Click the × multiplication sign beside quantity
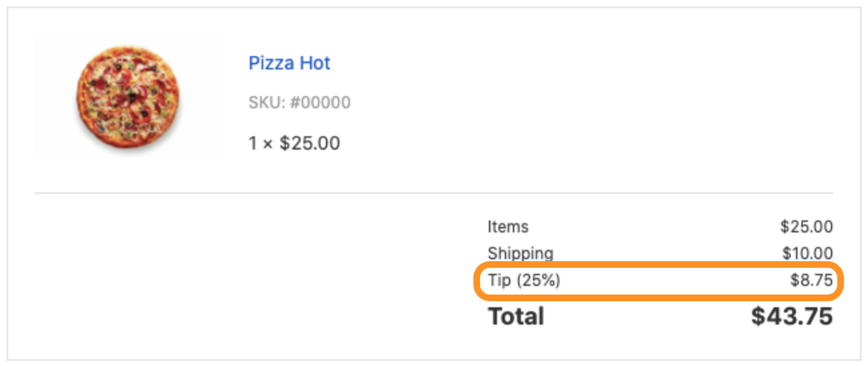The width and height of the screenshot is (868, 366). [267, 144]
